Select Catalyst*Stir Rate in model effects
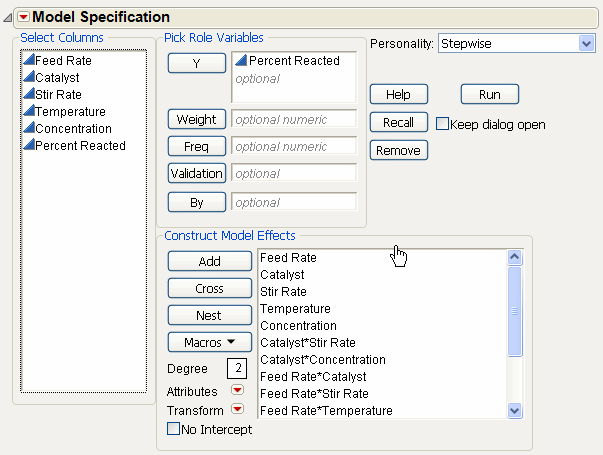The image size is (603, 455). 308,343
